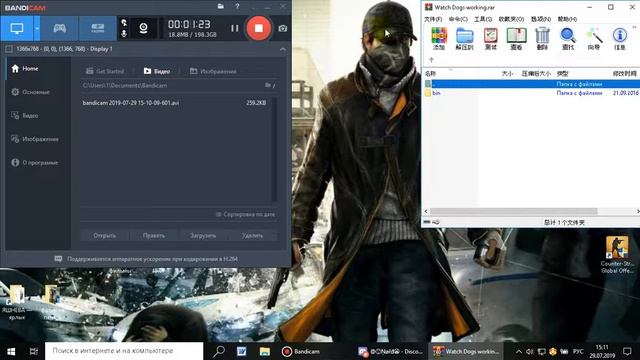Click the H.264 hardware acceleration notice
This screenshot has height=360, width=640.
coord(146,259)
